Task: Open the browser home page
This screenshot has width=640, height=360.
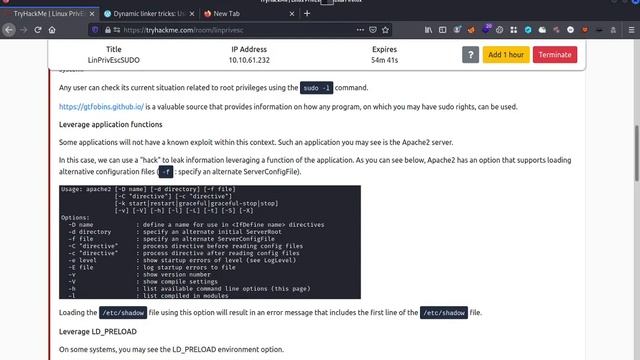Action: [52, 30]
